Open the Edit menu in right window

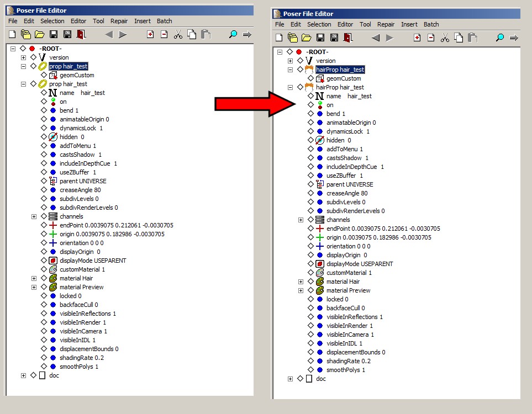pyautogui.click(x=296, y=24)
